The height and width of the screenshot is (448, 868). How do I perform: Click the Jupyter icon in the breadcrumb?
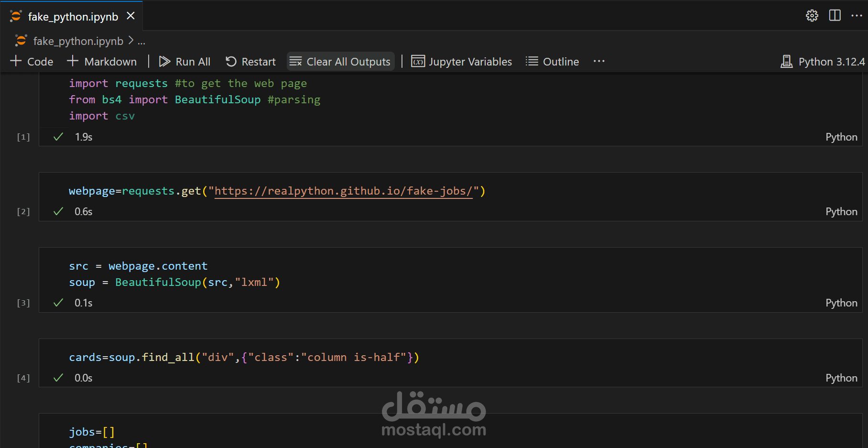[x=21, y=41]
